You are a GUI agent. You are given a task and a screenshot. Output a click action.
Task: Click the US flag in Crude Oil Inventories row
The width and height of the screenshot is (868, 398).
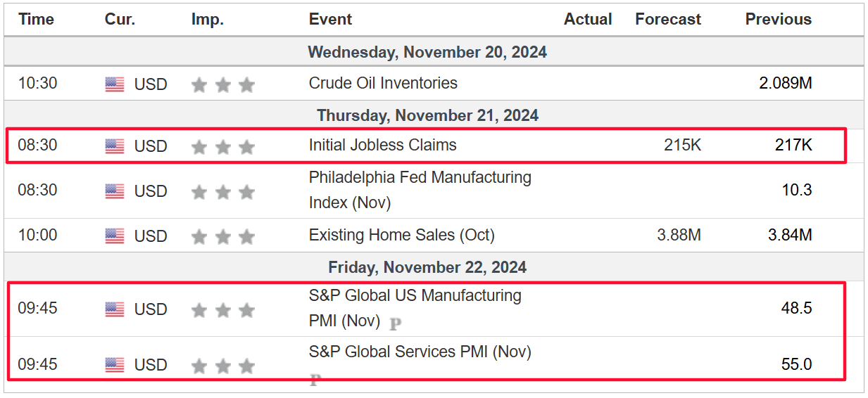tap(115, 84)
